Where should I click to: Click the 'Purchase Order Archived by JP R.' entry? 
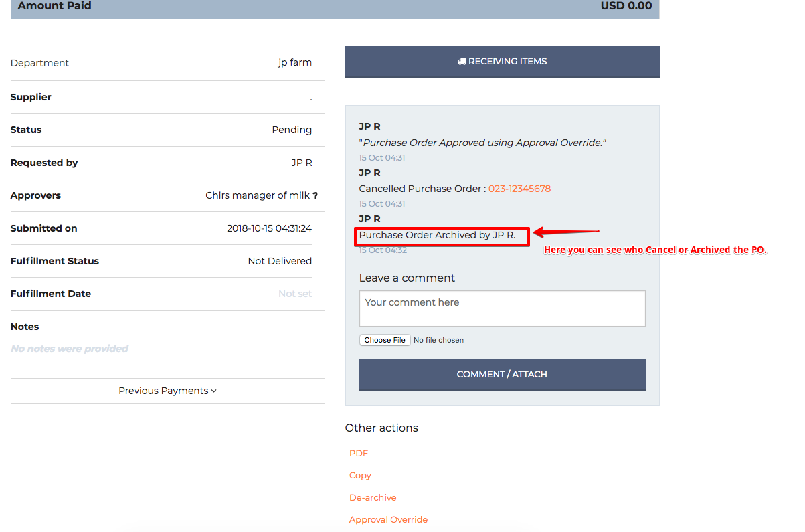437,236
